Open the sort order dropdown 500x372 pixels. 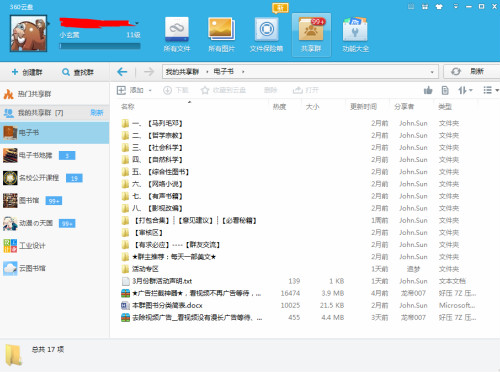(465, 90)
